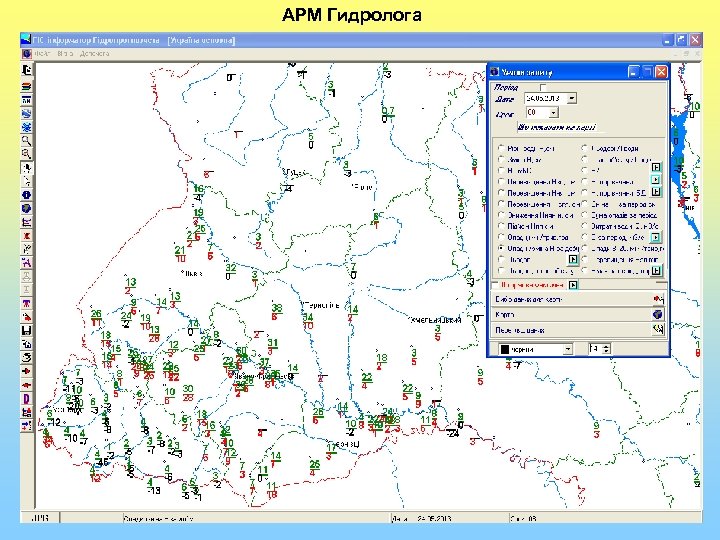Click the red left-pointing arrow icon
This screenshot has height=540, width=720.
27,385
